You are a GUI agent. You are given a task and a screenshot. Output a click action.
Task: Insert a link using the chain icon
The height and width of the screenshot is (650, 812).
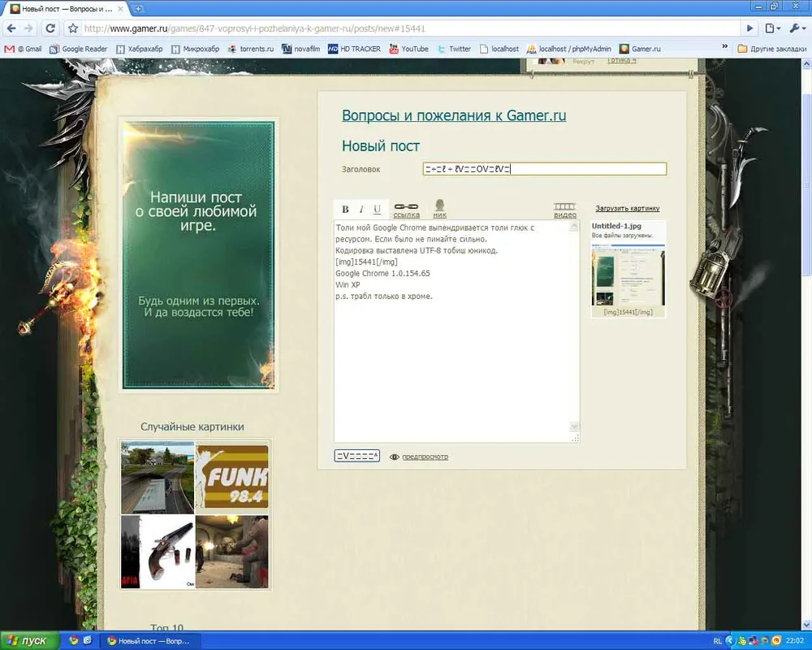pyautogui.click(x=406, y=209)
